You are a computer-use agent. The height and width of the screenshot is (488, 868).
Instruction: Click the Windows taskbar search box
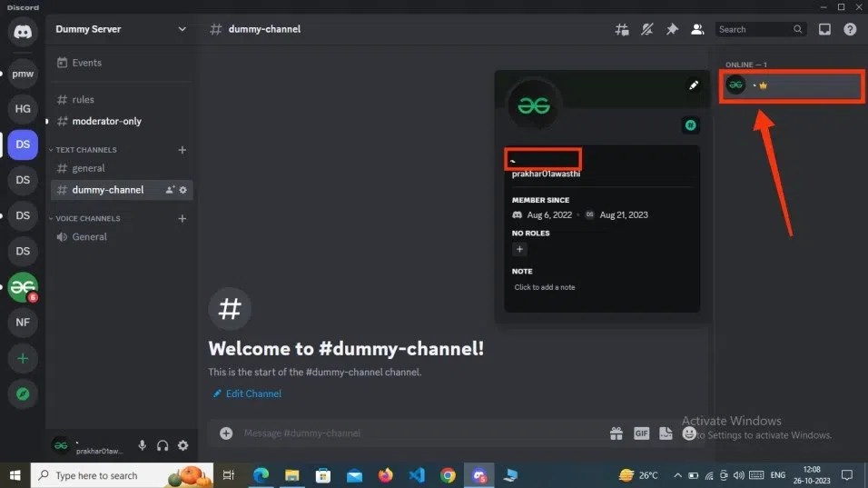coord(122,475)
